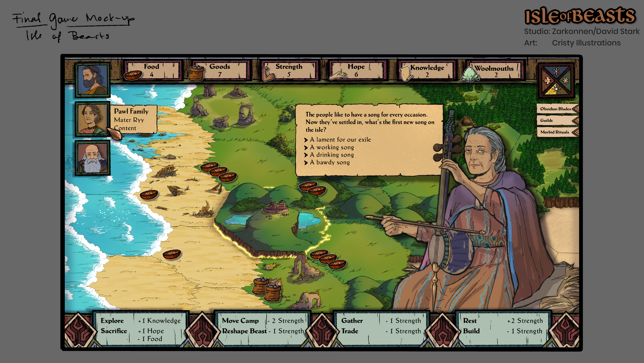The height and width of the screenshot is (363, 644).
Task: Click the small hut in the forest
Action: pos(467,121)
